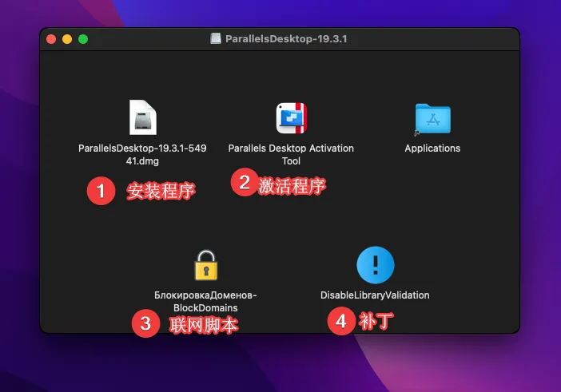
Task: Click the red numbered circle 2 badge
Action: pos(244,182)
